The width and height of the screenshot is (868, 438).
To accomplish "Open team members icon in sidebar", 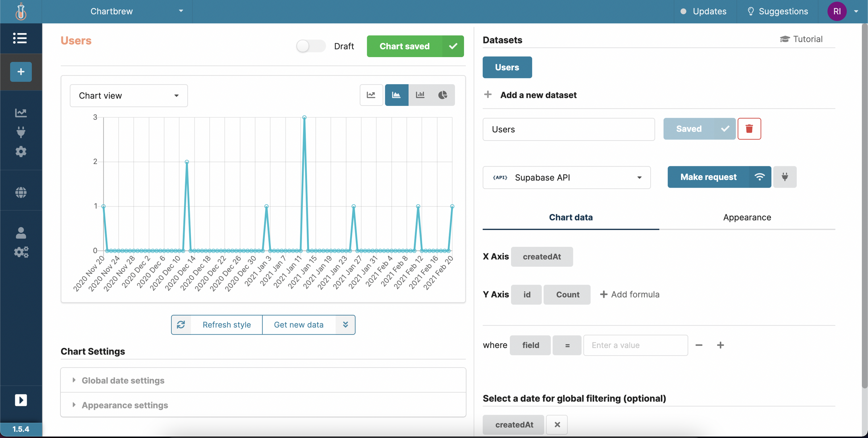I will click(21, 233).
